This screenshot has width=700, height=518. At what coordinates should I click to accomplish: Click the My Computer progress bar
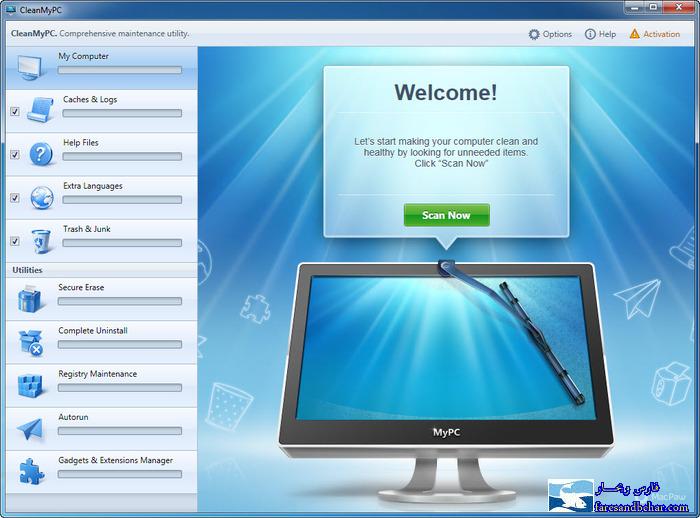(120, 71)
